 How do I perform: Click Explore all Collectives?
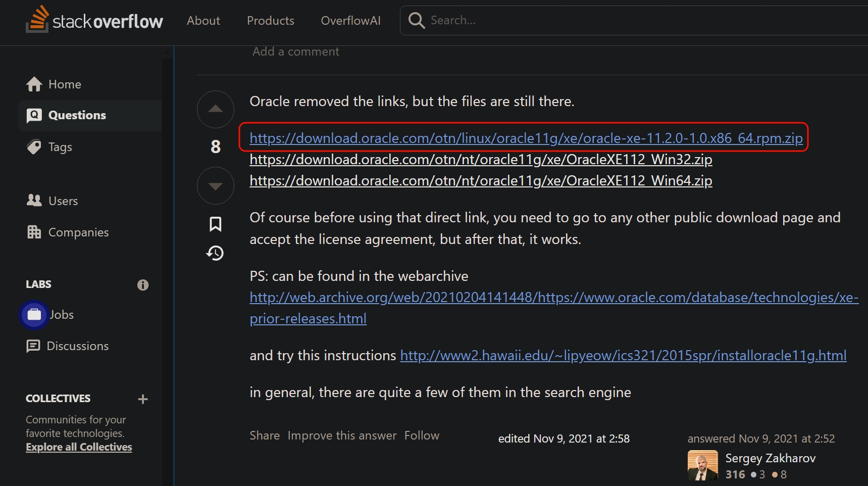tap(79, 447)
